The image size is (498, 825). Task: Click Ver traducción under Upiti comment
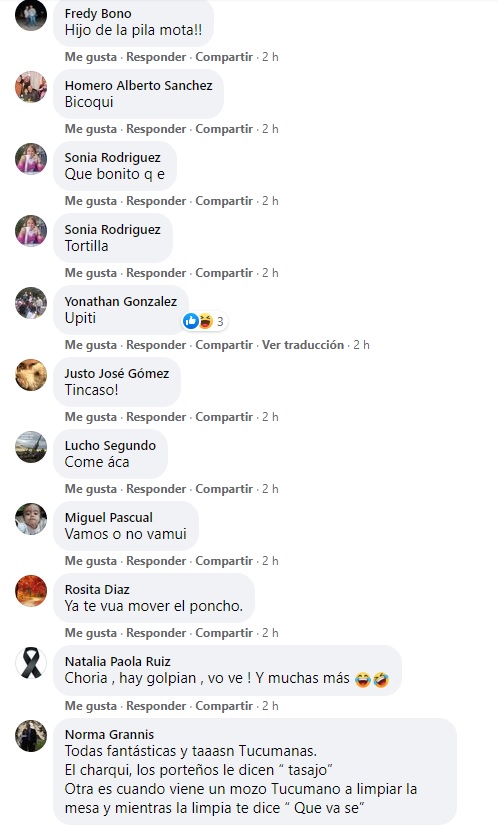coord(303,345)
